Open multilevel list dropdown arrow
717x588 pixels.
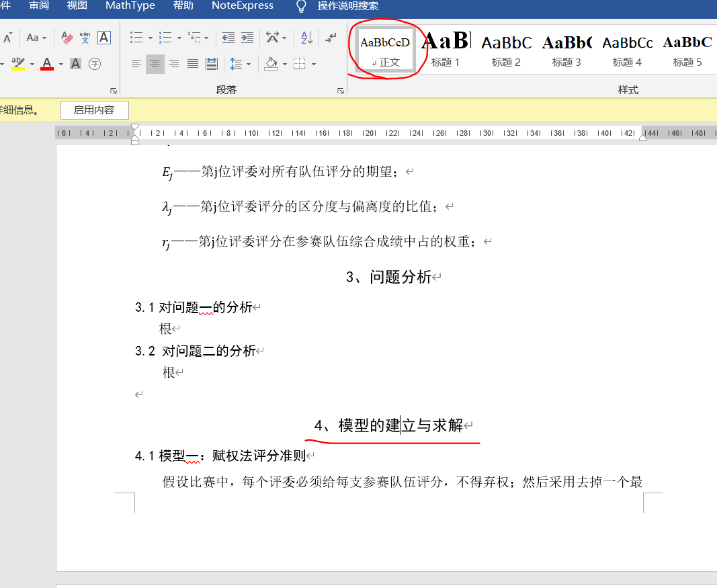click(207, 38)
